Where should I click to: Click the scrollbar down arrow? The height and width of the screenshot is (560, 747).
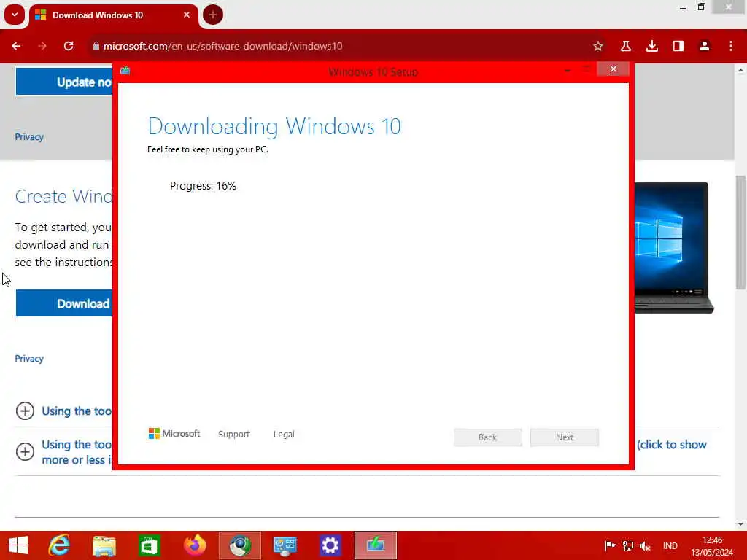740,524
